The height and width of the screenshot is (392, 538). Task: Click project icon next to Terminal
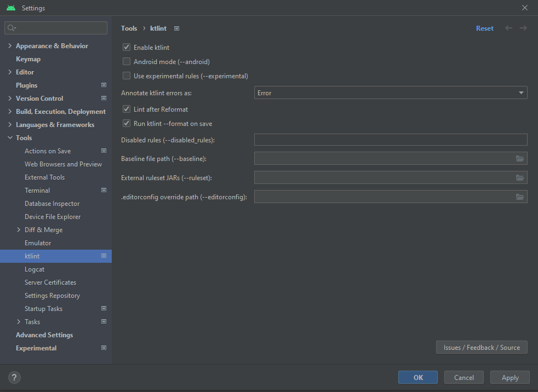[x=104, y=190]
